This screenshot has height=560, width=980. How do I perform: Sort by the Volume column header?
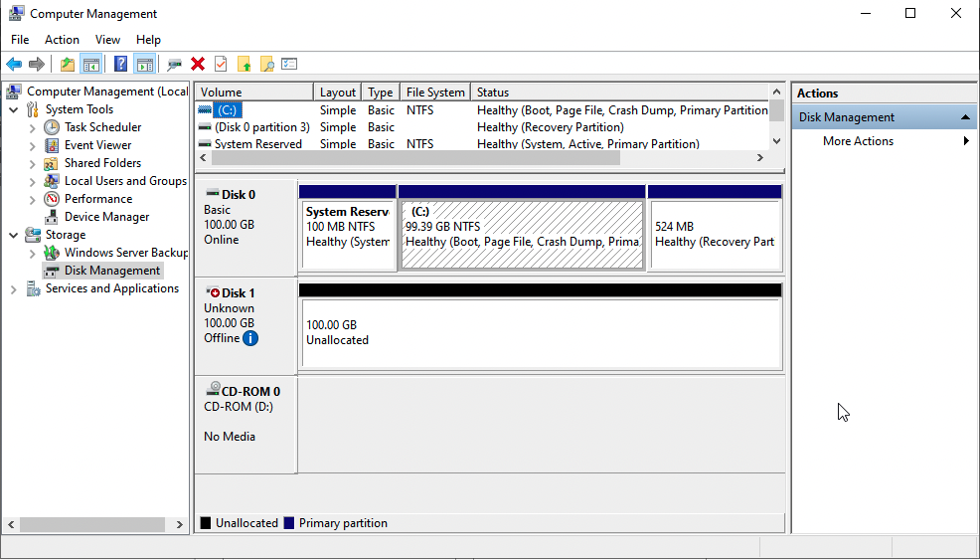[254, 92]
